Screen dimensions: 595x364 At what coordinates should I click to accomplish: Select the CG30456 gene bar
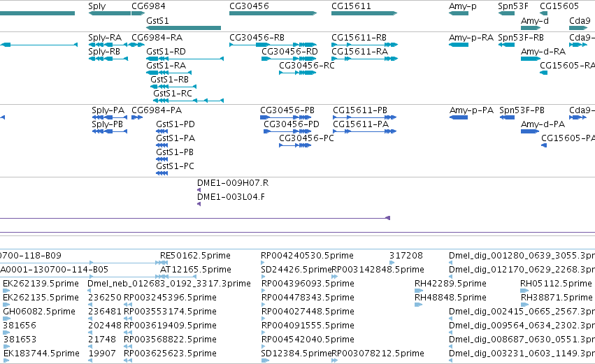click(x=273, y=13)
